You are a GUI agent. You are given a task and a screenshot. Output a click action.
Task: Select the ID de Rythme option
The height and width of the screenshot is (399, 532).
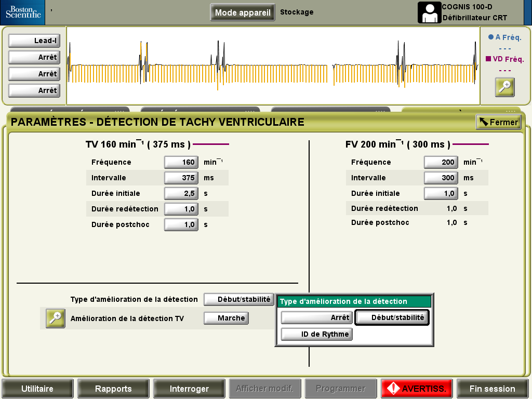click(x=317, y=334)
